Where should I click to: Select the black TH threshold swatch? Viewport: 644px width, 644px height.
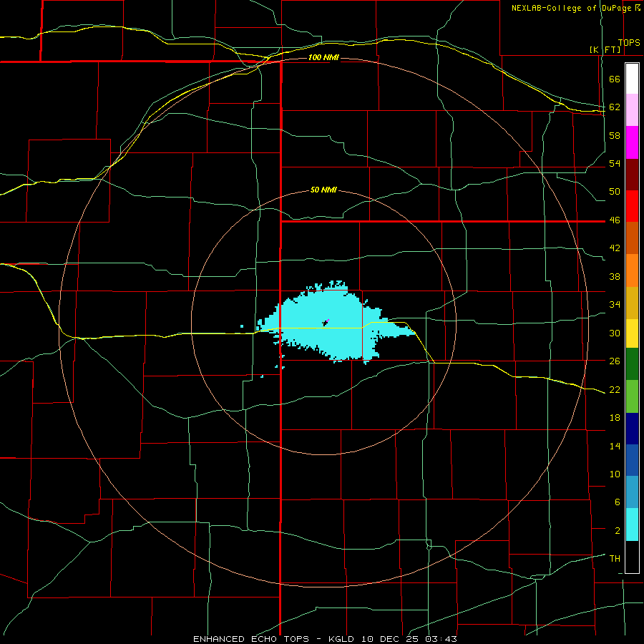632,557
